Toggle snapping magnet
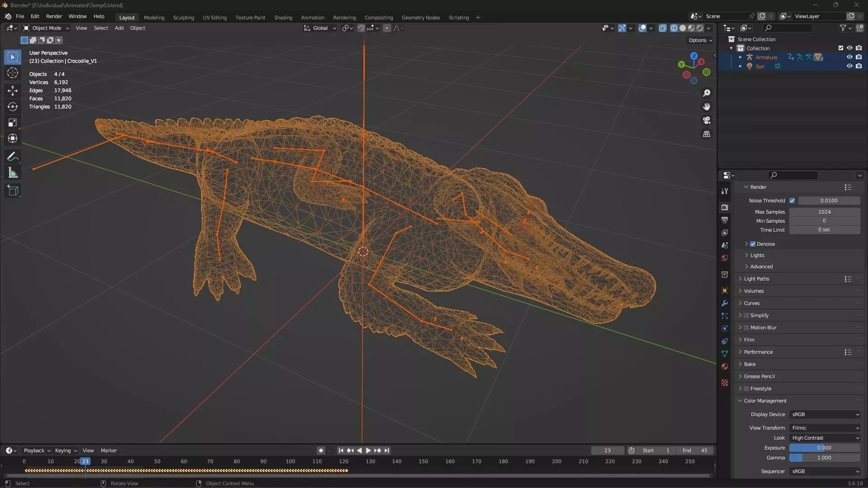 [361, 28]
